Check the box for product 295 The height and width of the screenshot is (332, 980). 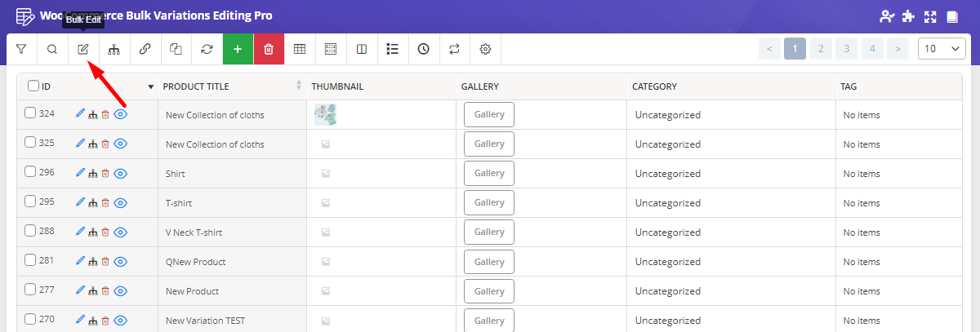[x=30, y=201]
